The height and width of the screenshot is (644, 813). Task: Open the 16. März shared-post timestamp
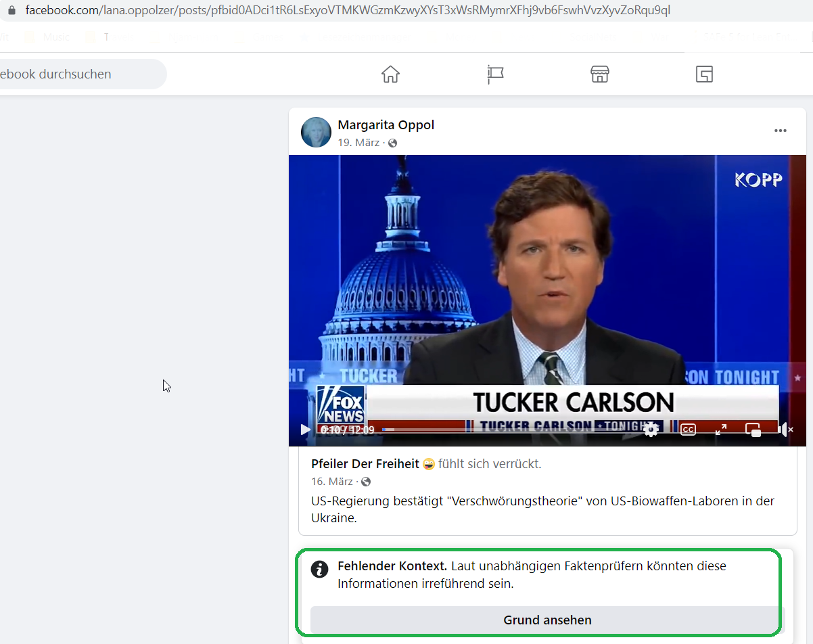point(332,482)
